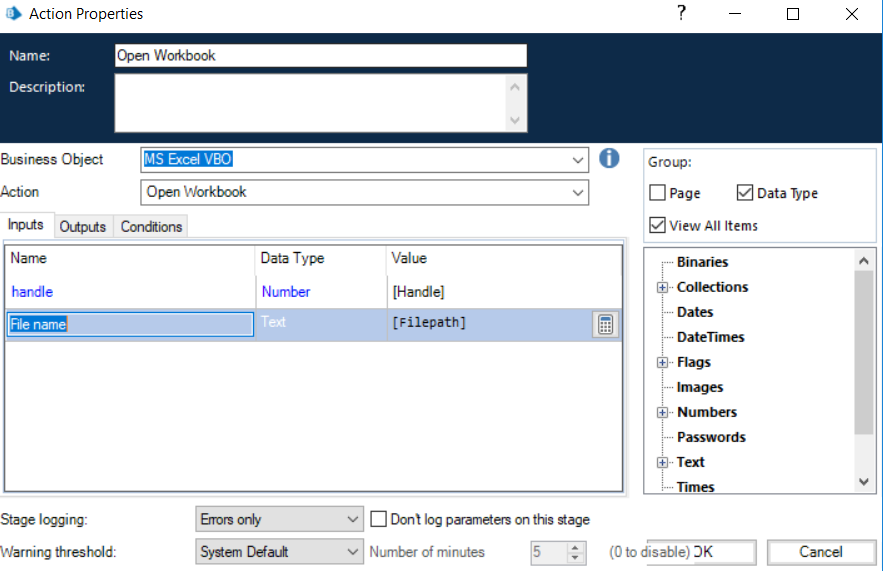Click the Cancel button
Screen dimensions: 883x571
(x=821, y=552)
